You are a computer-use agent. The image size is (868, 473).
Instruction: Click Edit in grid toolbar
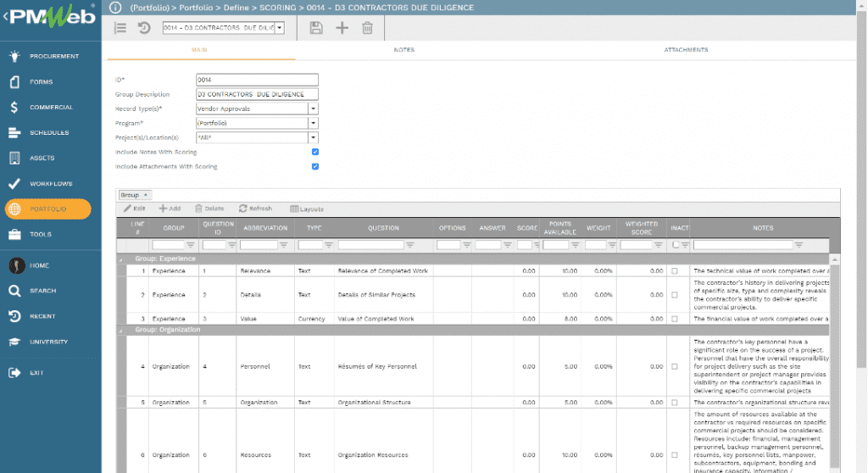[135, 209]
